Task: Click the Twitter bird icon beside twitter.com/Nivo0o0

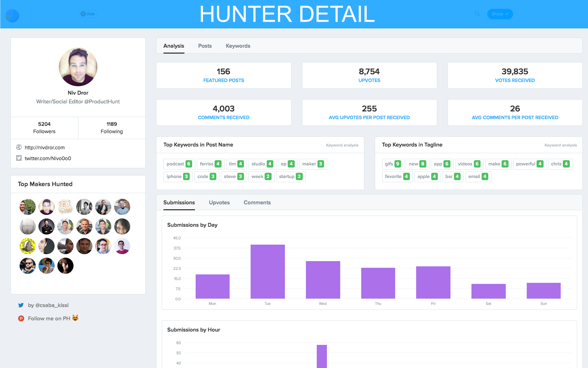Action: coord(19,158)
